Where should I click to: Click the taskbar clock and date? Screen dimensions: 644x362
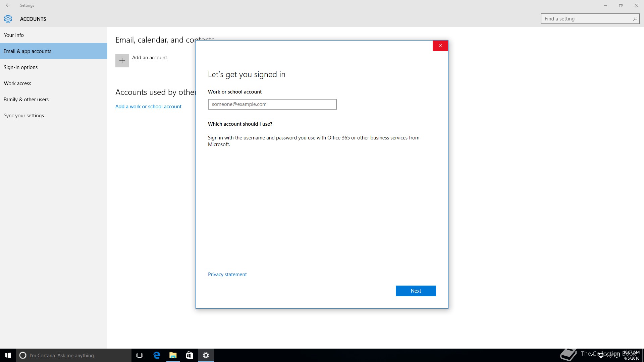631,355
